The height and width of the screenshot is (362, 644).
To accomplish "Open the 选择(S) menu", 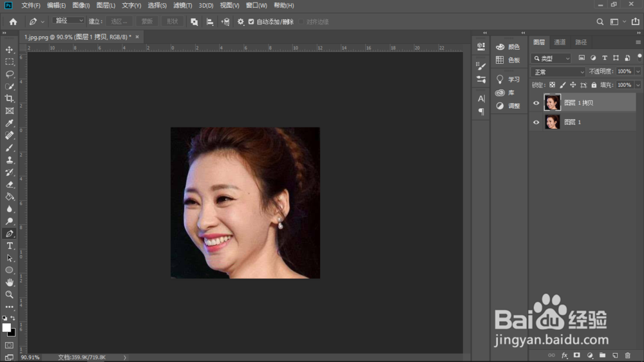I will point(157,5).
